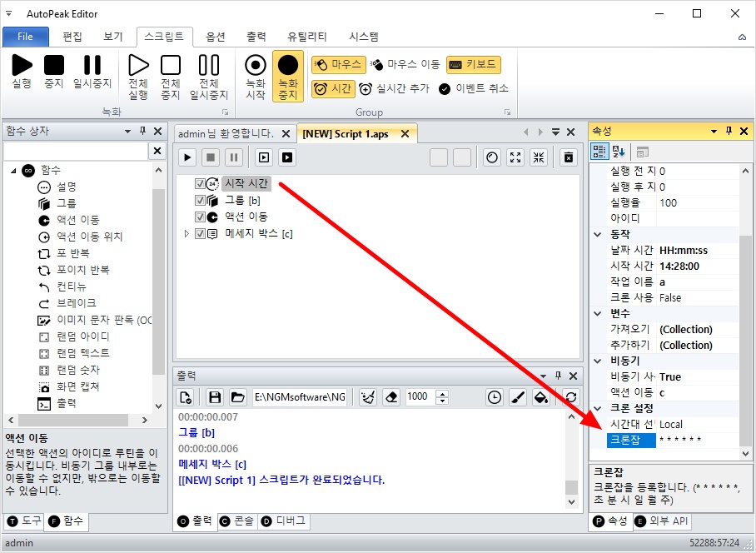Click the output file path field
The width and height of the screenshot is (756, 553).
tap(300, 397)
